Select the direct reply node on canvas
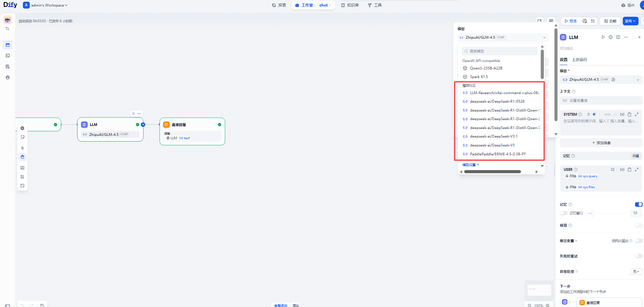Image resolution: width=644 pixels, height=307 pixels. click(192, 131)
